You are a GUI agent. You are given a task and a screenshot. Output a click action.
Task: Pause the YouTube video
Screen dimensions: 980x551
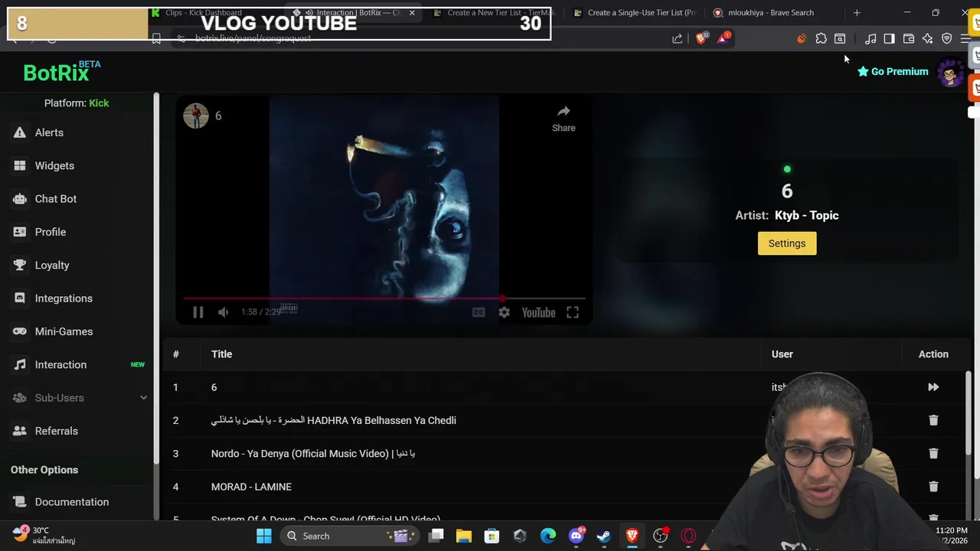pyautogui.click(x=198, y=312)
